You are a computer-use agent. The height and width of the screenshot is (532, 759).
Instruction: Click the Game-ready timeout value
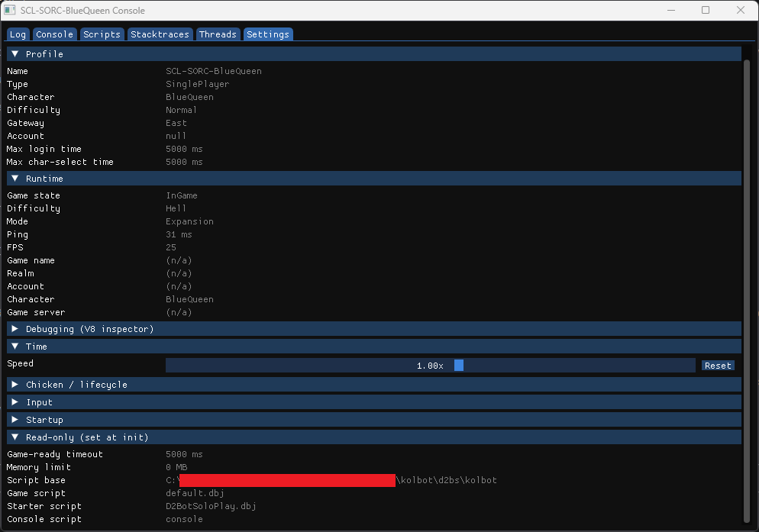point(184,455)
